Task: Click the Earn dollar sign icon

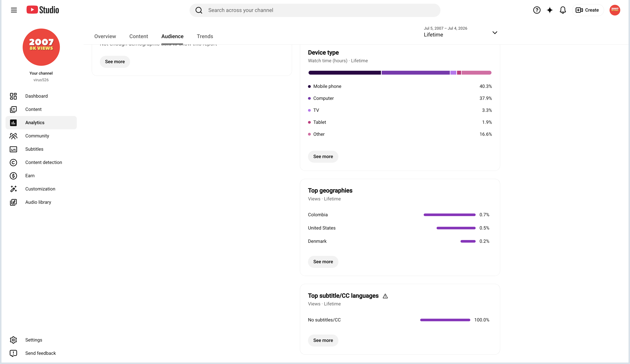Action: [13, 176]
